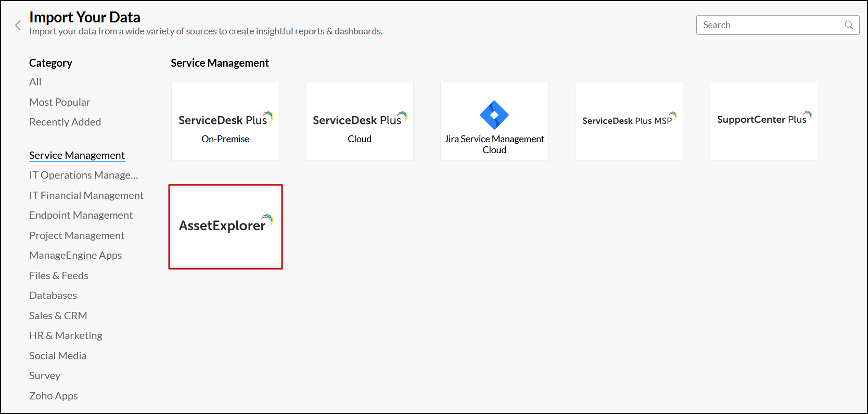
Task: Open ManageEngine Apps category
Action: tap(75, 255)
